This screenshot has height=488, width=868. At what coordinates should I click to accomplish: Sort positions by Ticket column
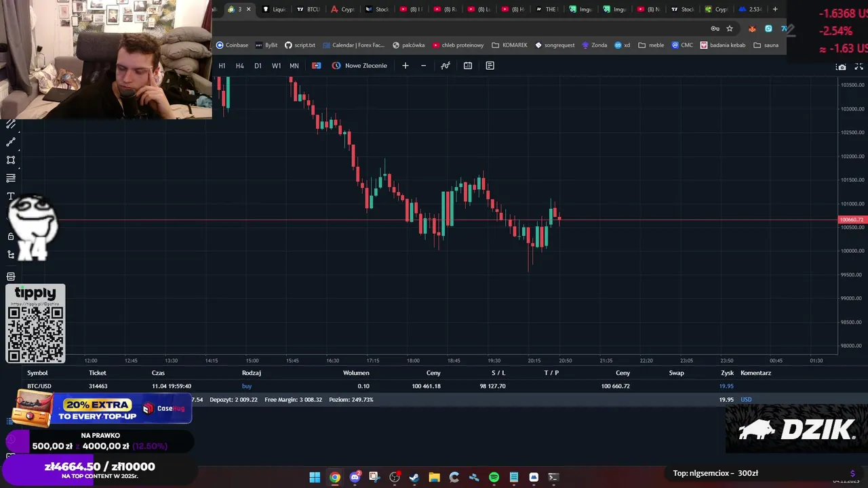(98, 373)
